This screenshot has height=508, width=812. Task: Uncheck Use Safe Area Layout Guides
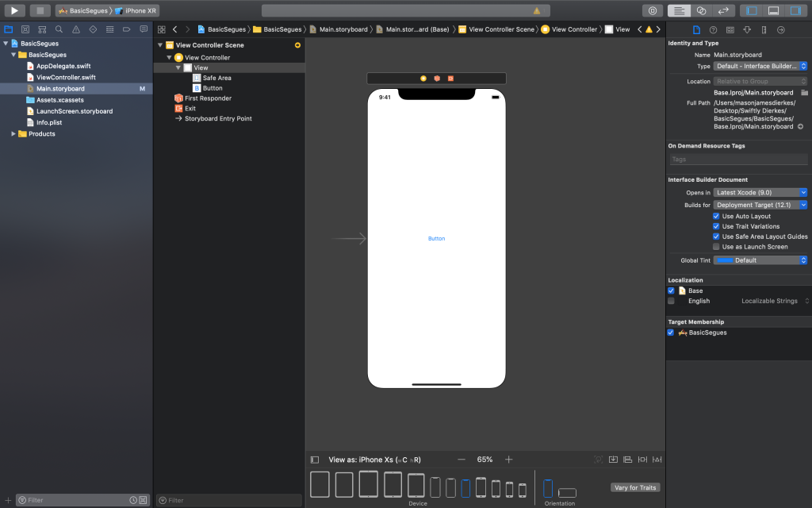coord(716,237)
